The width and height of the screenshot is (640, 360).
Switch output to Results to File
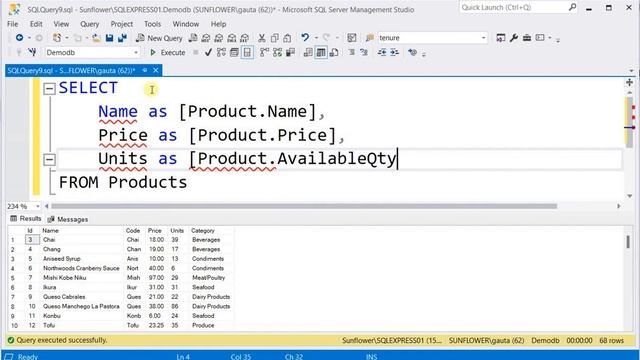[334, 52]
